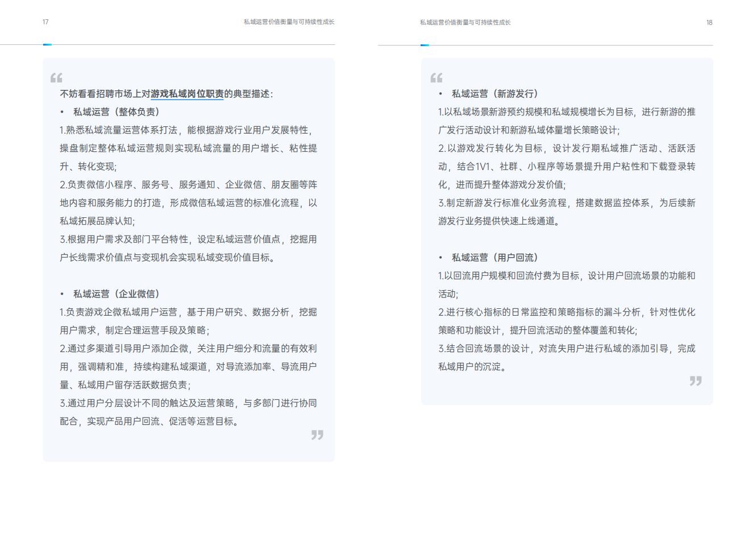Click heading 私域运营（新游发行）
The height and width of the screenshot is (537, 756).
click(497, 94)
